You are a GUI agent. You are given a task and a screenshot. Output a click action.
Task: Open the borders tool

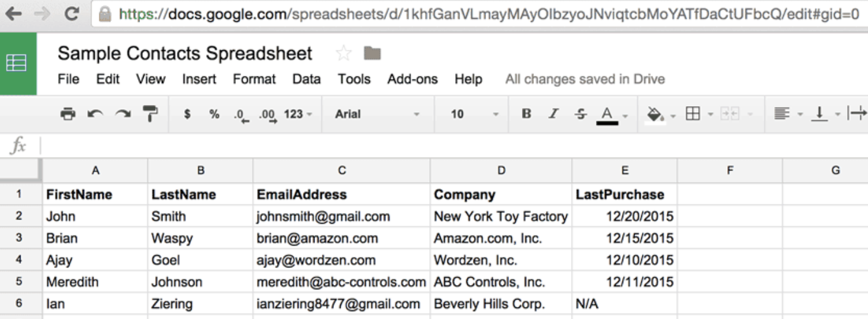693,114
